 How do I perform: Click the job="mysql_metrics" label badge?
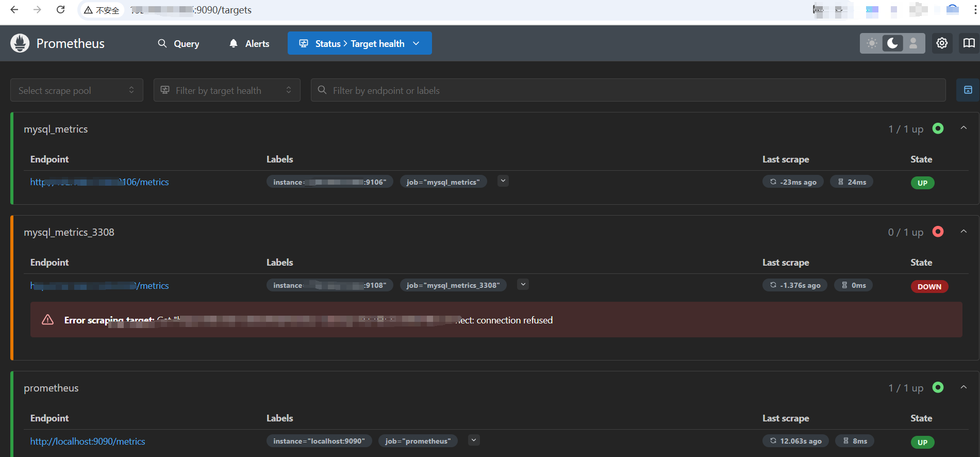tap(443, 182)
